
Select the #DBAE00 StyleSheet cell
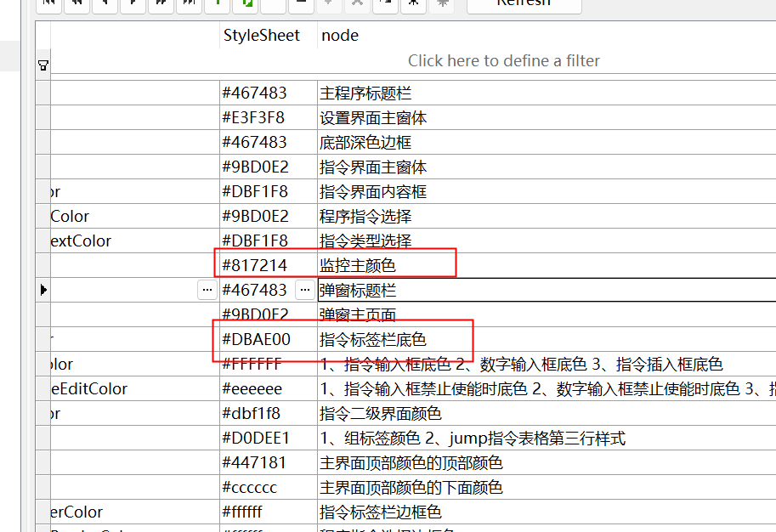[257, 339]
